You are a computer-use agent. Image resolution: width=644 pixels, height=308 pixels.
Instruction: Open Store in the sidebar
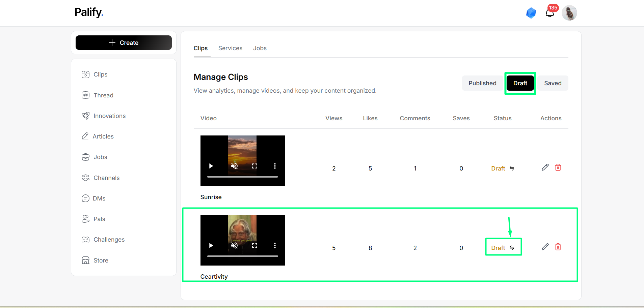click(95, 260)
